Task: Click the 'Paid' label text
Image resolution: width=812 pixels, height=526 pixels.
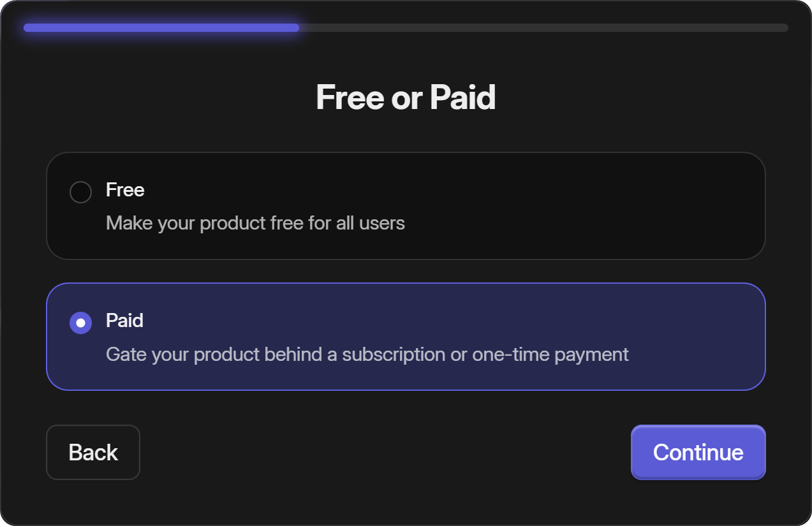Action: (x=124, y=321)
